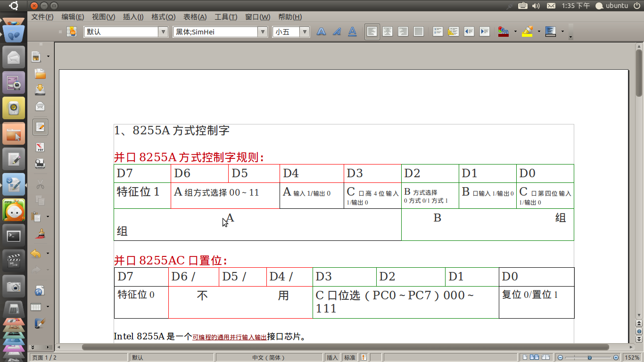Click the Decrease Indent icon

[469, 32]
